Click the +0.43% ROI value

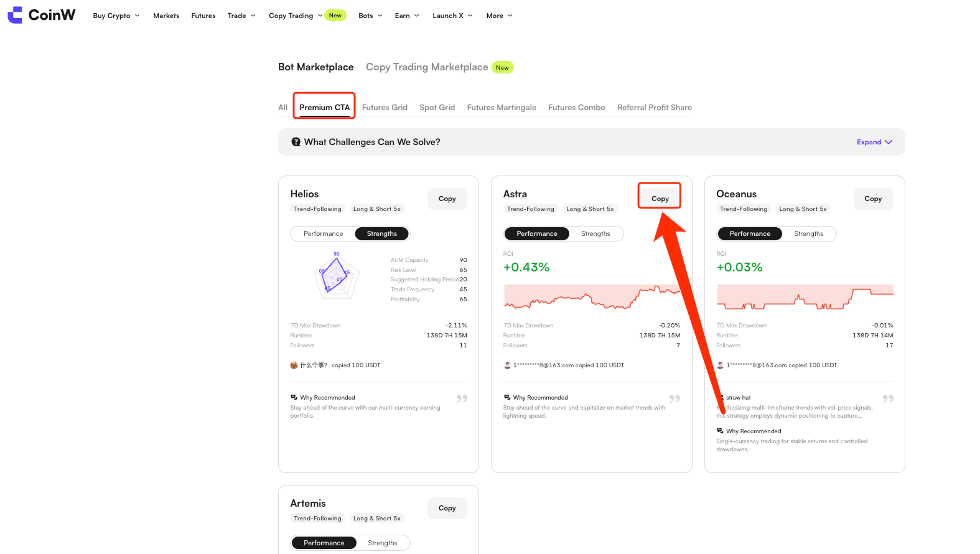click(x=526, y=267)
